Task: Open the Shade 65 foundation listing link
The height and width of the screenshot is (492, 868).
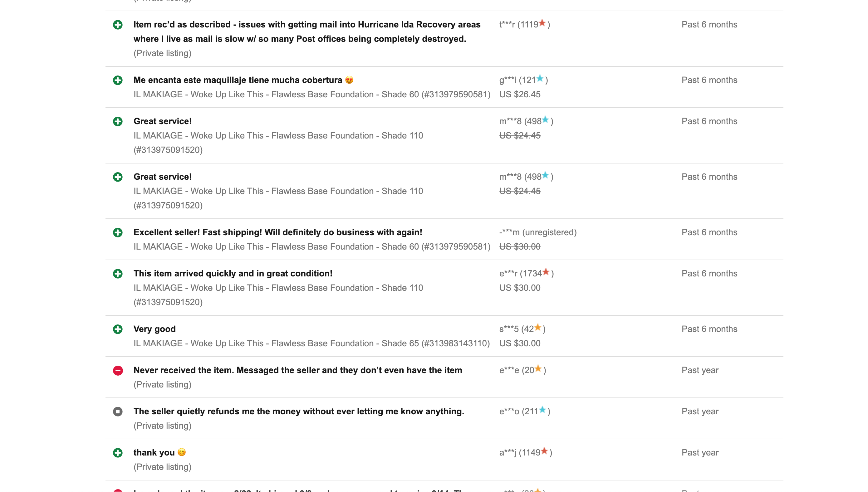Action: pos(311,343)
